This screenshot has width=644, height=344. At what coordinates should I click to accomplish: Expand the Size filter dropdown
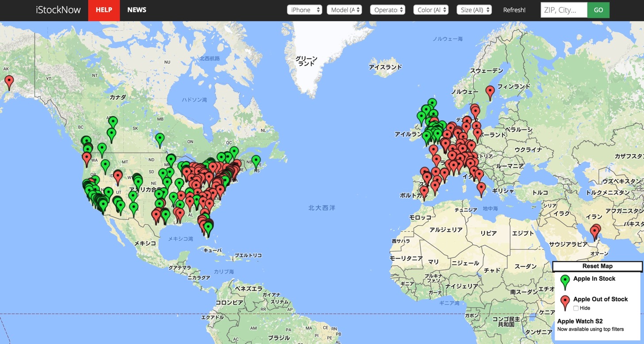(474, 10)
